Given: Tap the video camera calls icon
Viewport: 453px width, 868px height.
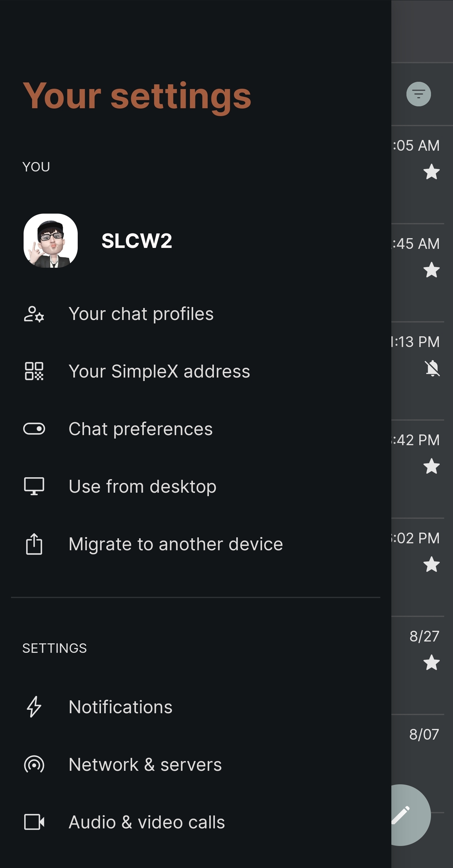Looking at the screenshot, I should tap(34, 822).
